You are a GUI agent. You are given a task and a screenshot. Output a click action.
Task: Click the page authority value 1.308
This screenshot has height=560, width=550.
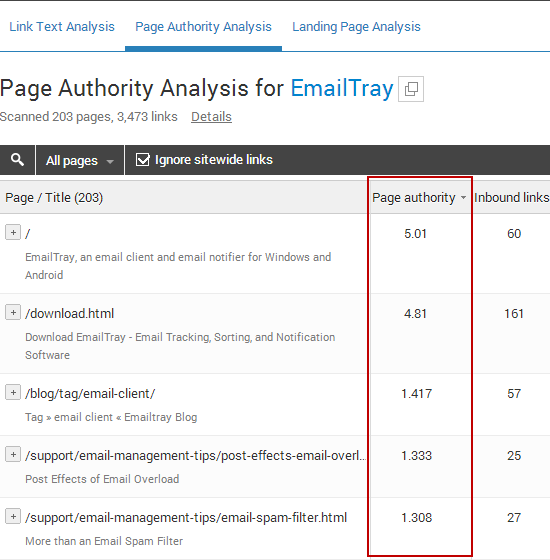click(416, 518)
